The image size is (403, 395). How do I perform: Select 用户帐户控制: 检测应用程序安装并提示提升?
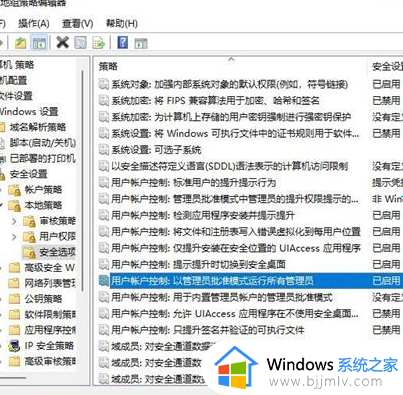pos(203,215)
